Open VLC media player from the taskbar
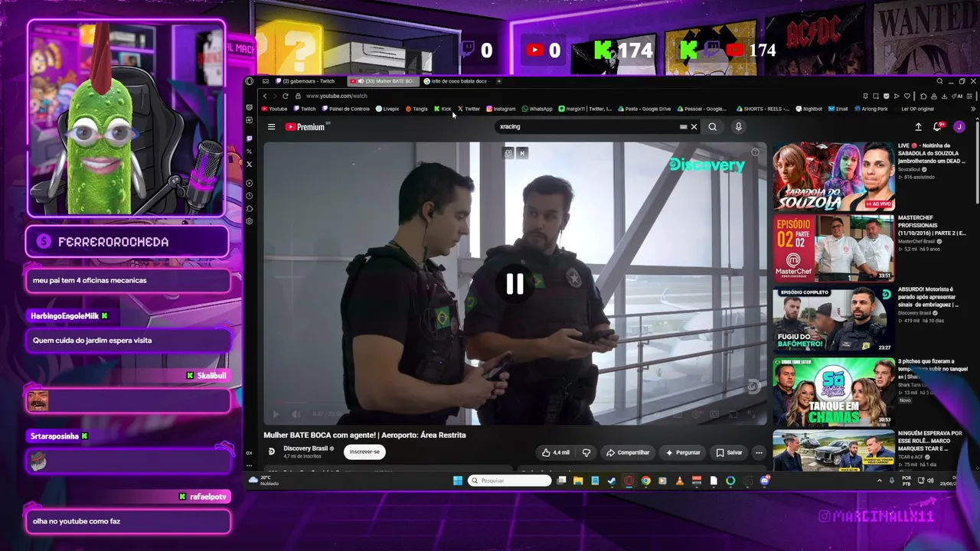 point(679,481)
